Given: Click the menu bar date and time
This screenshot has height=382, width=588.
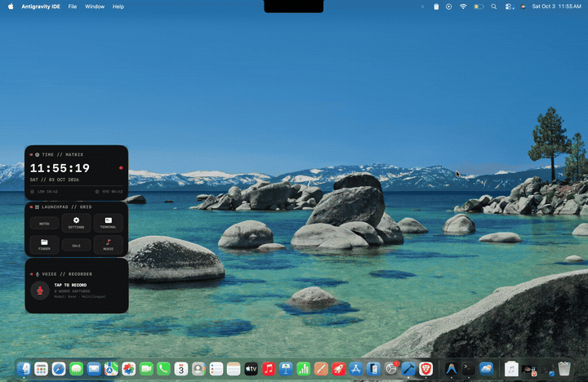Looking at the screenshot, I should pos(556,7).
